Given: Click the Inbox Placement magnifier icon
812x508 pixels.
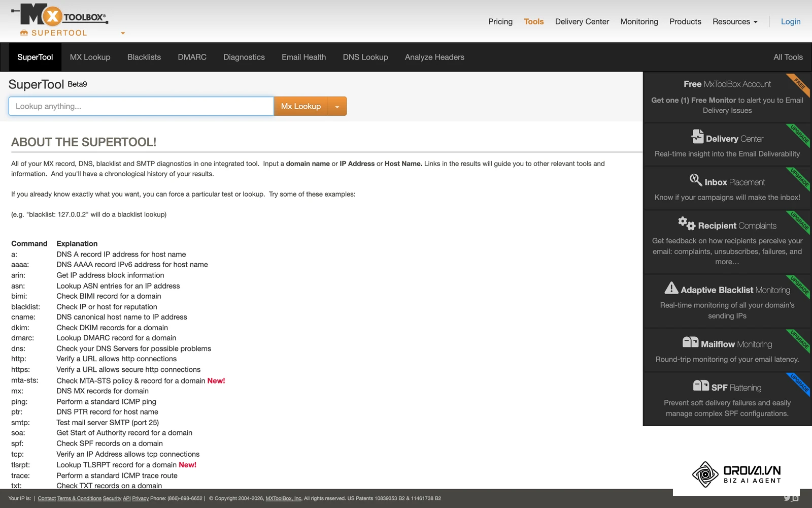Looking at the screenshot, I should [695, 180].
